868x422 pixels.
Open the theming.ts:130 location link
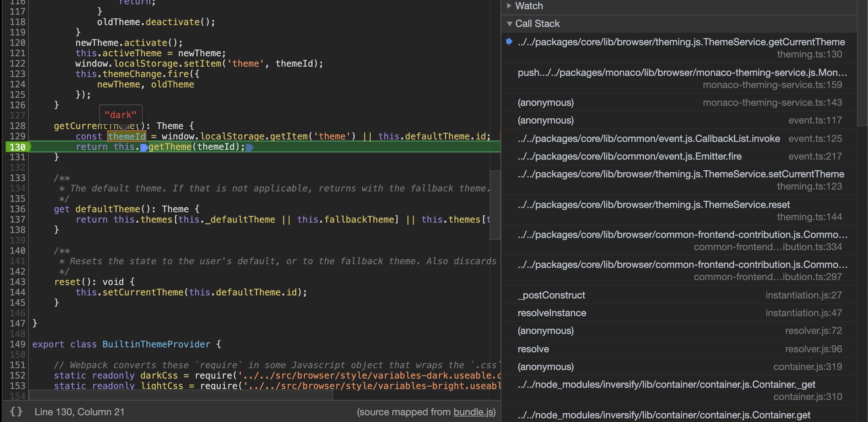(x=810, y=54)
